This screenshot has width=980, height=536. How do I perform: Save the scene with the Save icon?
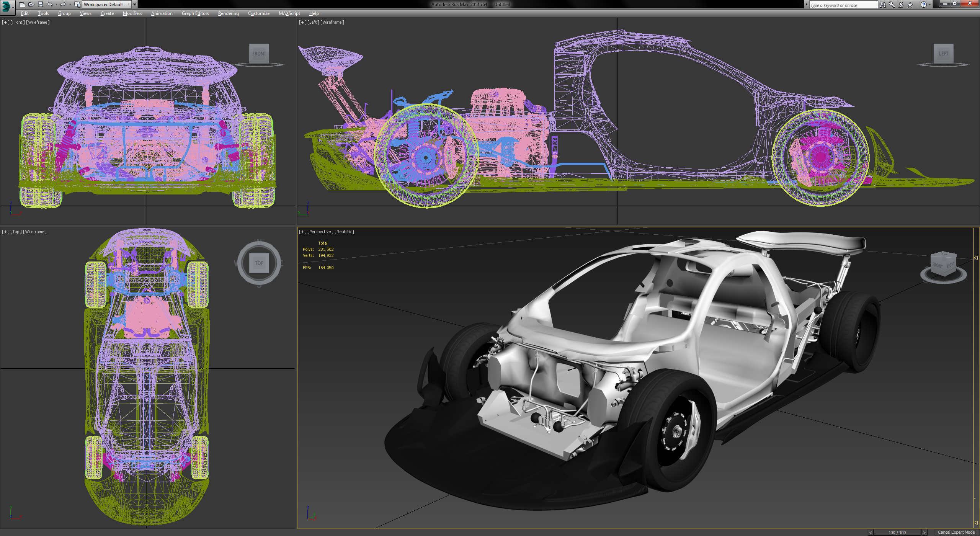[x=40, y=4]
